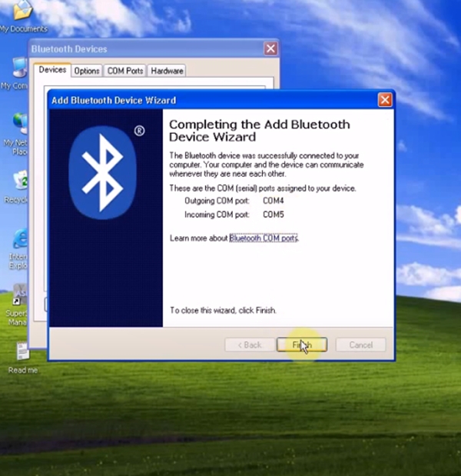
Task: Select the Read me file on desktop
Action: [x=23, y=358]
